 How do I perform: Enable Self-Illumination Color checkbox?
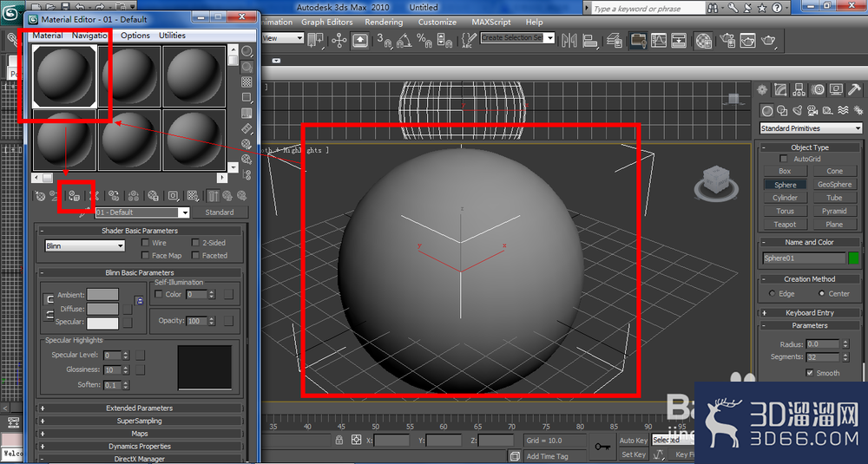point(159,294)
